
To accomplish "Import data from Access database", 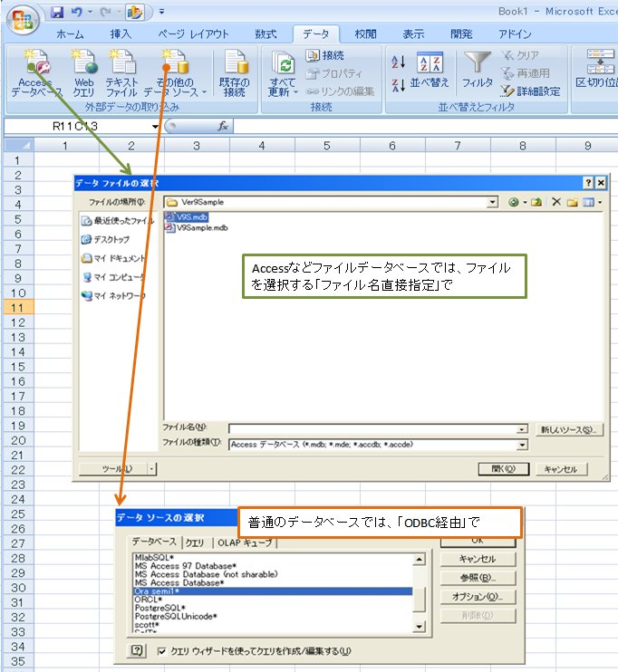I will 36,73.
